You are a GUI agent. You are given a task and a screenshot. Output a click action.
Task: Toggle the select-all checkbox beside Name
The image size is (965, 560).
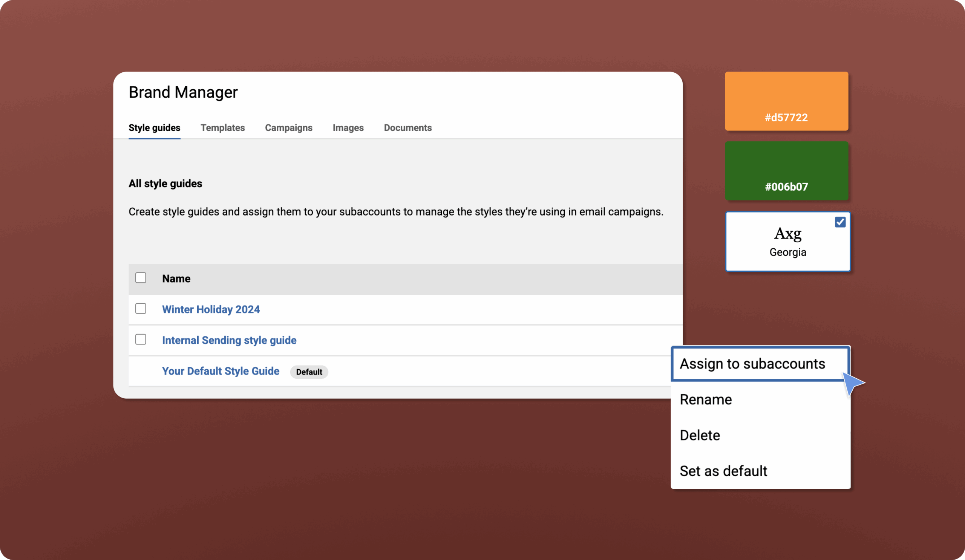point(141,278)
